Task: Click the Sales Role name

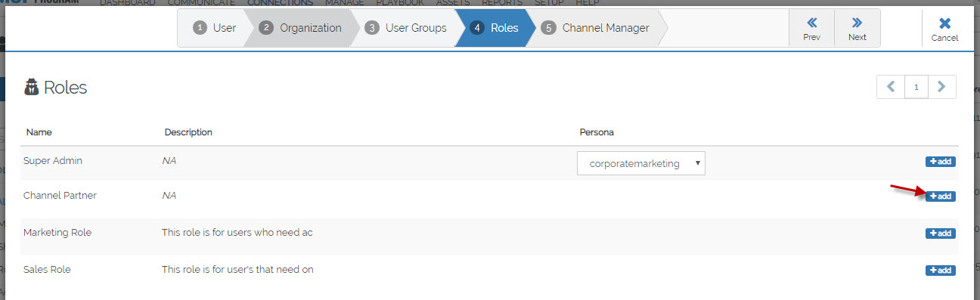Action: click(x=47, y=269)
